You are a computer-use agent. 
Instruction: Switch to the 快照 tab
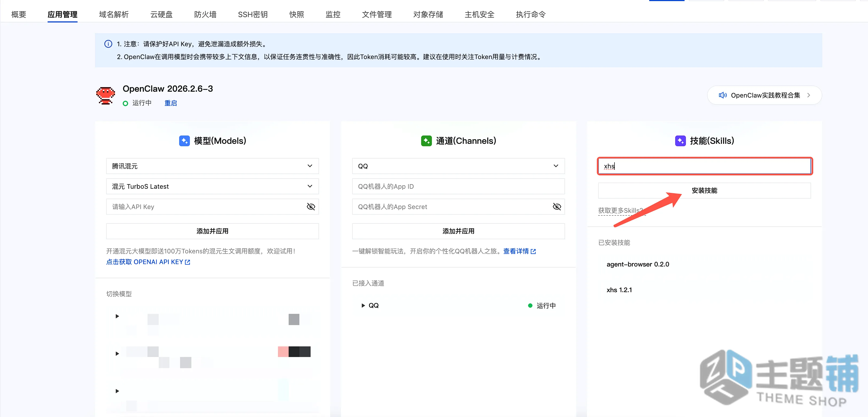click(x=297, y=14)
